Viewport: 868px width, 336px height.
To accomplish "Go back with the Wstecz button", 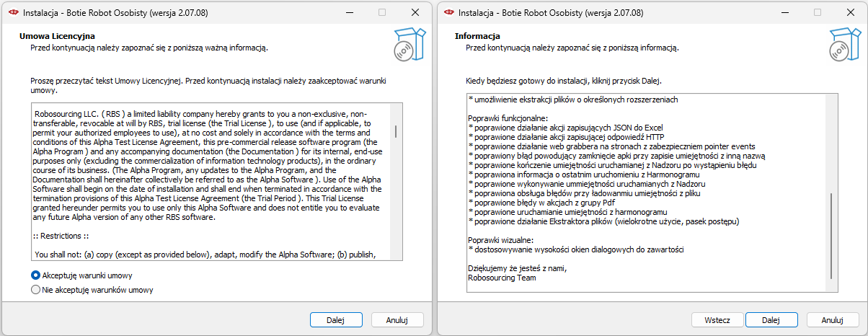I will pos(717,319).
